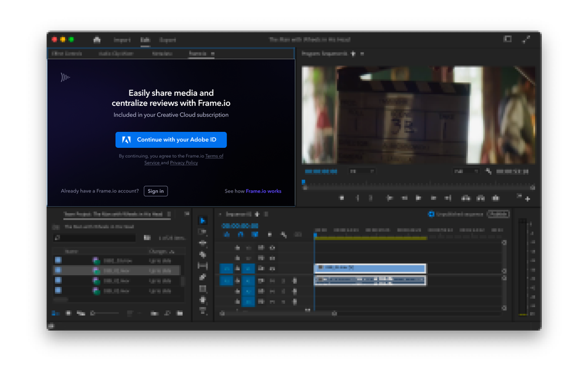
Task: Click the Timeline horizontal zoom scroll bar
Action: (x=278, y=313)
